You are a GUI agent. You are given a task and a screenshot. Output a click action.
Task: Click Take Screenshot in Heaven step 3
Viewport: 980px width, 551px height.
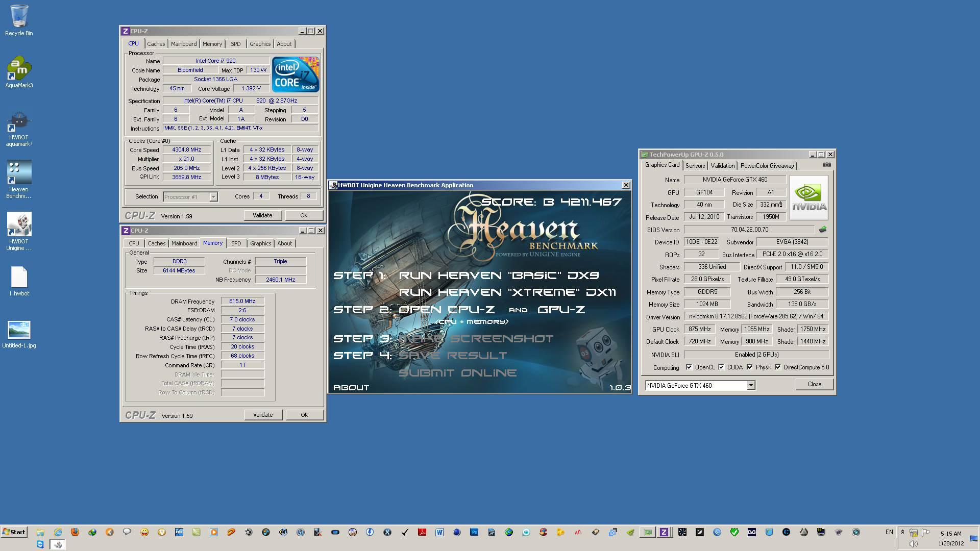pos(476,339)
